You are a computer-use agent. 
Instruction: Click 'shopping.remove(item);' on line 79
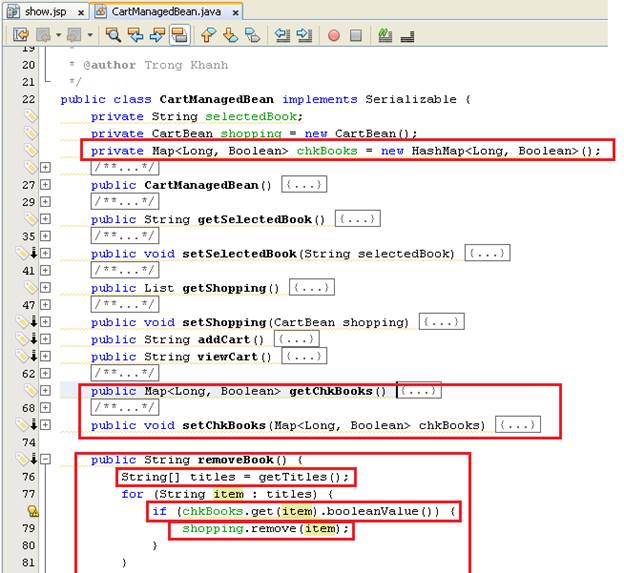[x=265, y=528]
